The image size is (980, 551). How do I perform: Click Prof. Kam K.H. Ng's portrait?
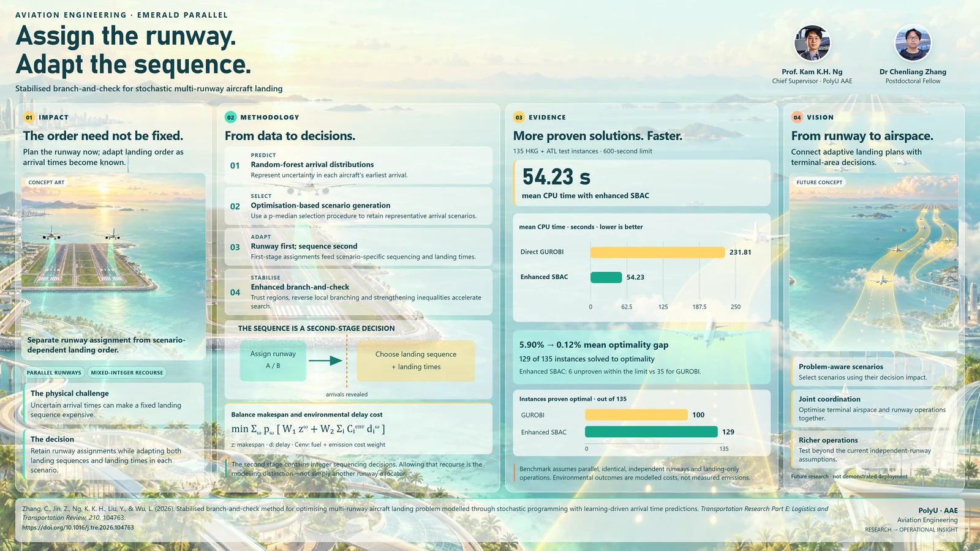(812, 43)
